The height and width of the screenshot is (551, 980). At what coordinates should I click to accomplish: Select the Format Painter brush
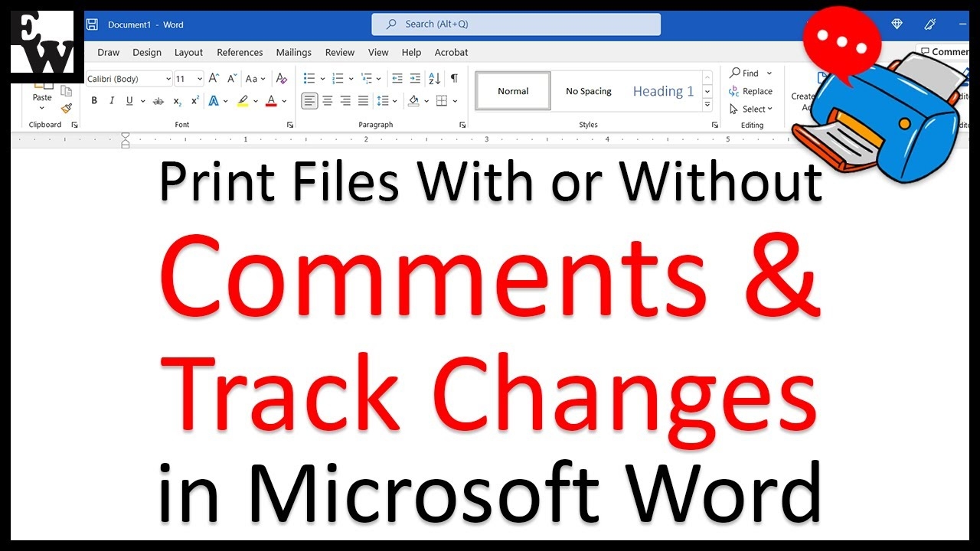pos(67,108)
